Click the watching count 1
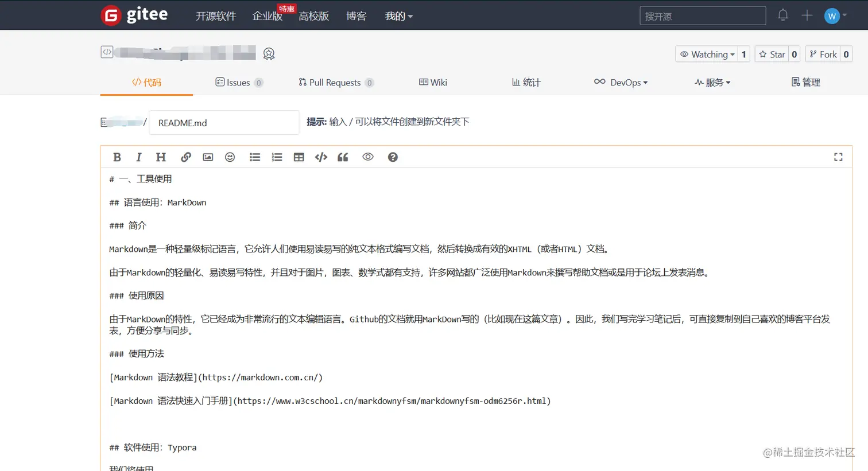Viewport: 868px width, 471px height. coord(744,54)
